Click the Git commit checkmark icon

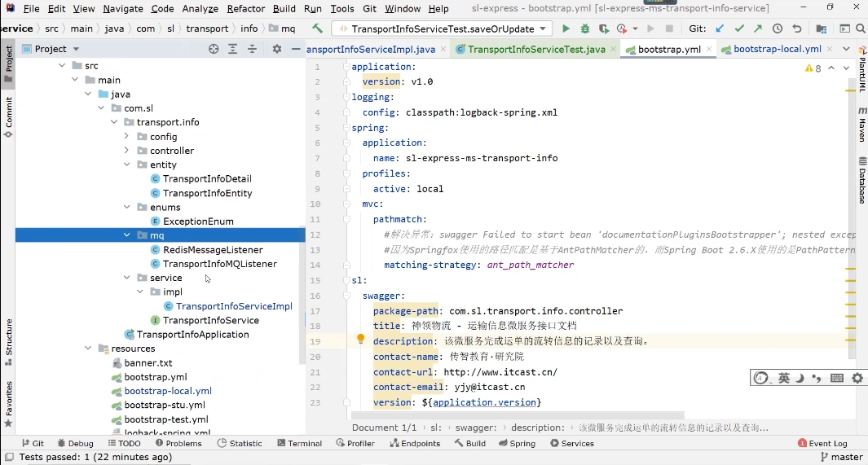tap(739, 29)
